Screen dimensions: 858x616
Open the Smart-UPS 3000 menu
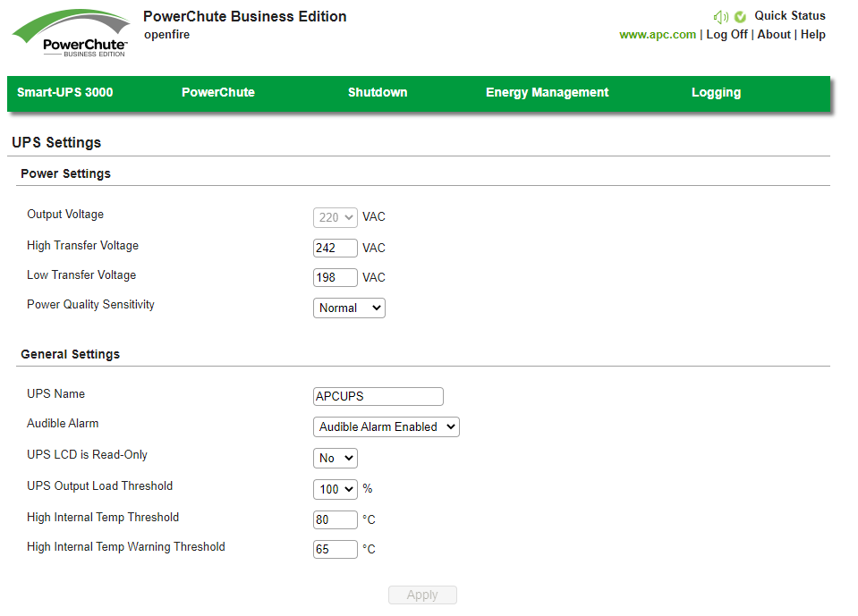(x=64, y=92)
